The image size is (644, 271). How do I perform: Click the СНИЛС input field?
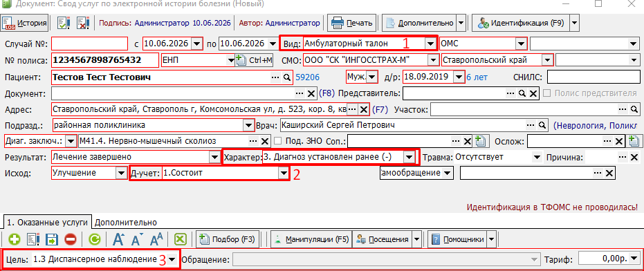[x=594, y=77]
